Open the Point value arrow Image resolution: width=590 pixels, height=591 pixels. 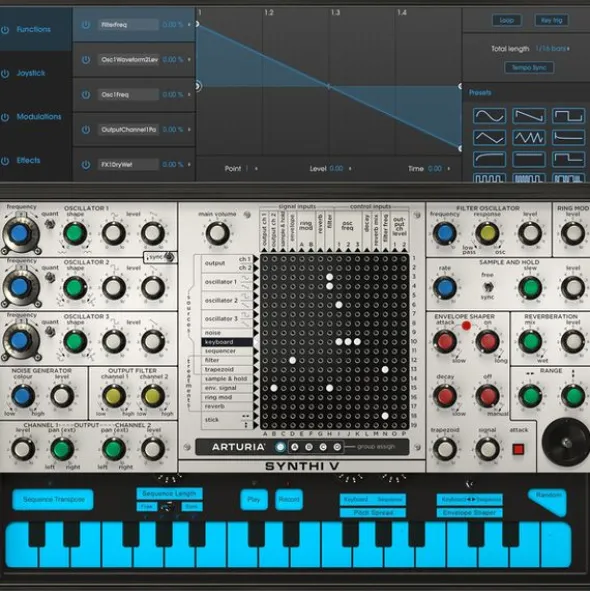pos(256,168)
